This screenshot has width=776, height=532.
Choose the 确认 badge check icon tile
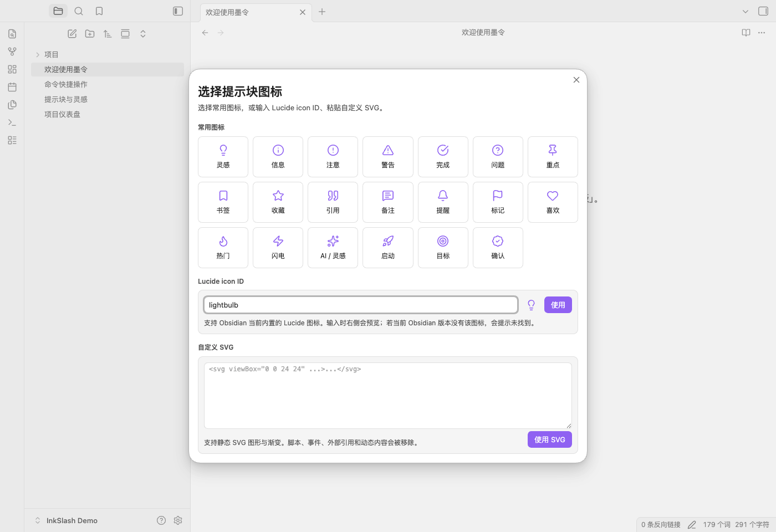pyautogui.click(x=498, y=248)
